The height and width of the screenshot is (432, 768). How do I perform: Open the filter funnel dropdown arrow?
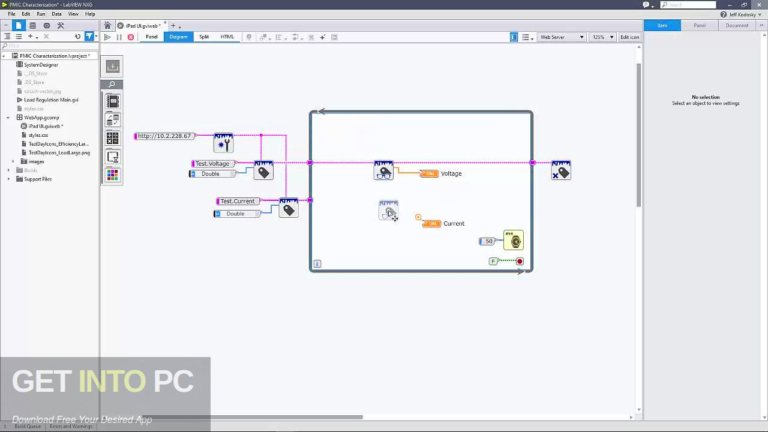point(96,37)
